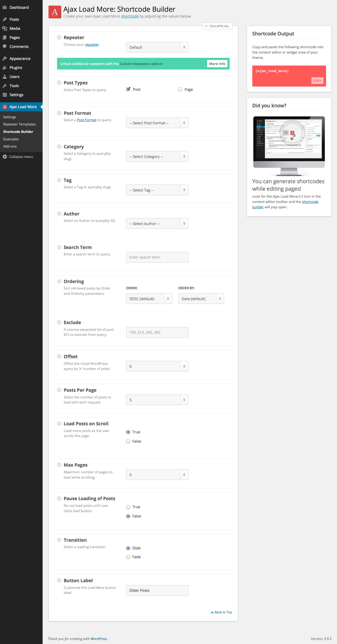Click the Posts pushpin icon

point(5,19)
